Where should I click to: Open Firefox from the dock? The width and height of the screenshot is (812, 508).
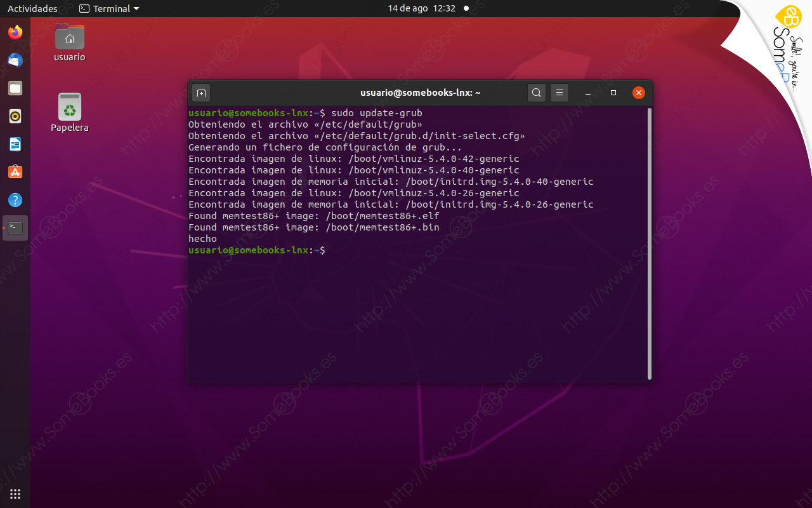15,32
